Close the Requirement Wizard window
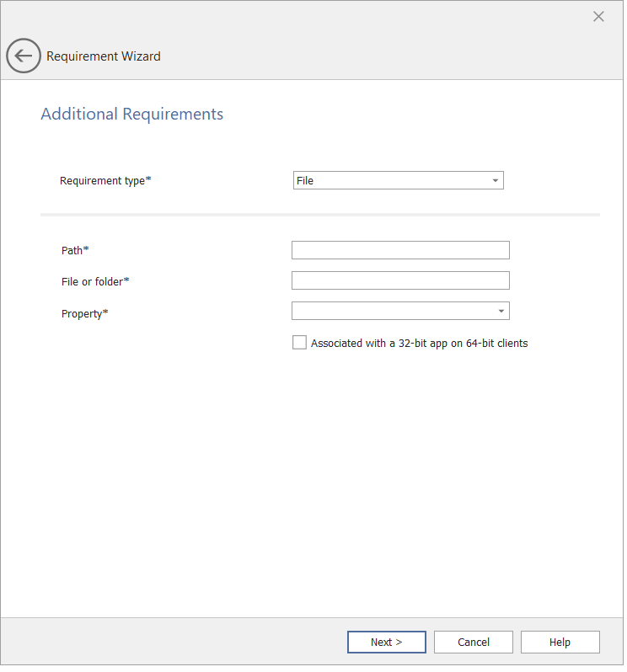 point(598,17)
